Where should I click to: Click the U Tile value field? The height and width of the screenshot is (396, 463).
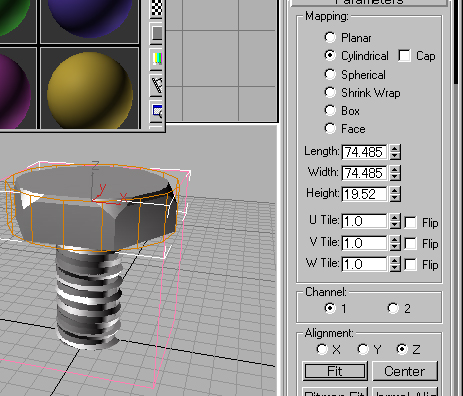point(365,221)
